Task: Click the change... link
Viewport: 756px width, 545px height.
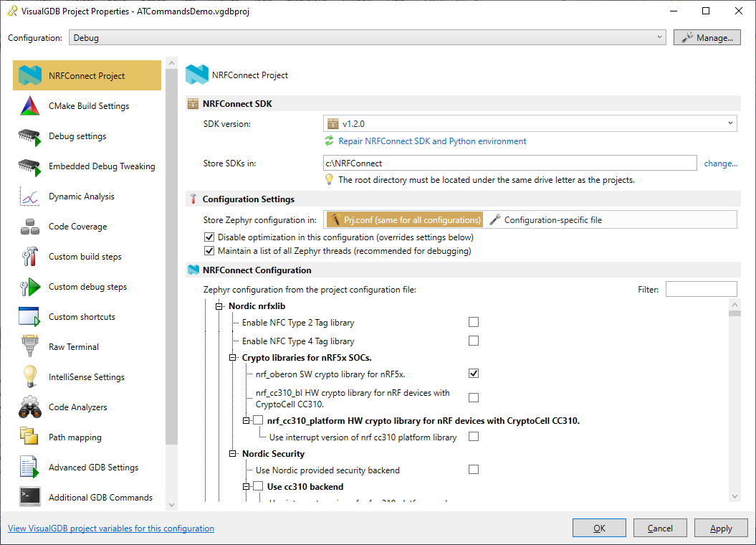Action: [720, 163]
